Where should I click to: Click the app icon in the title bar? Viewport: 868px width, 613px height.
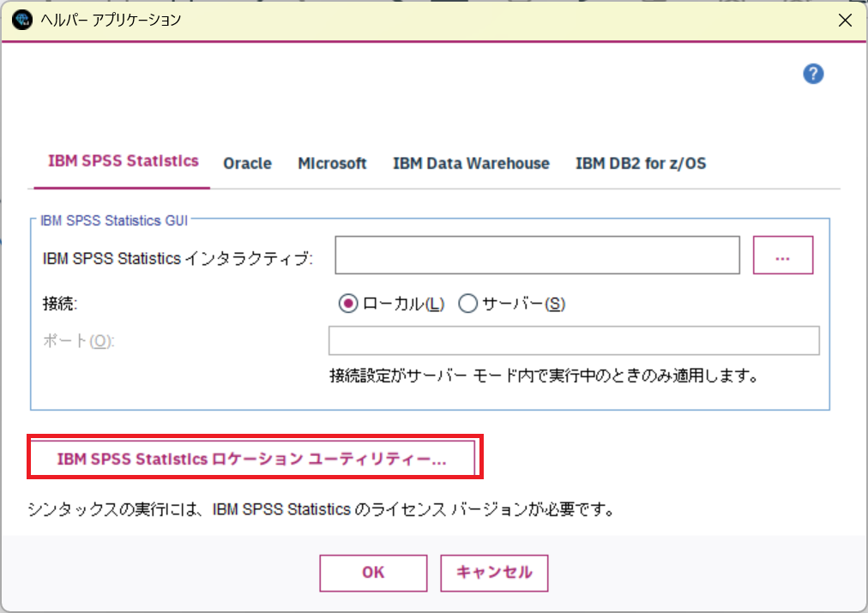coord(21,20)
